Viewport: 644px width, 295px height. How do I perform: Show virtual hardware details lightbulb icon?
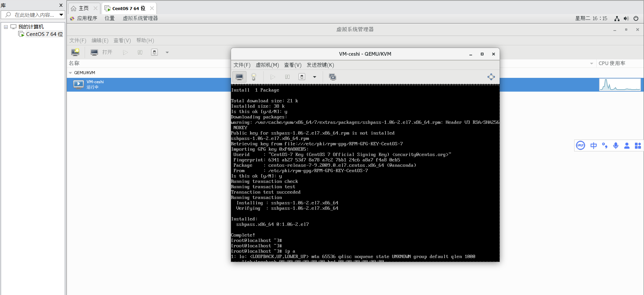tap(254, 77)
